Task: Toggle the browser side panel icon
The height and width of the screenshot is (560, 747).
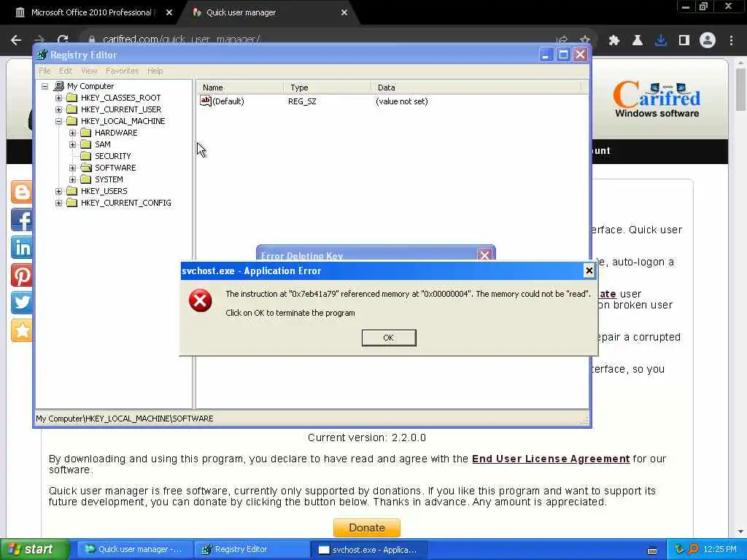Action: point(684,41)
